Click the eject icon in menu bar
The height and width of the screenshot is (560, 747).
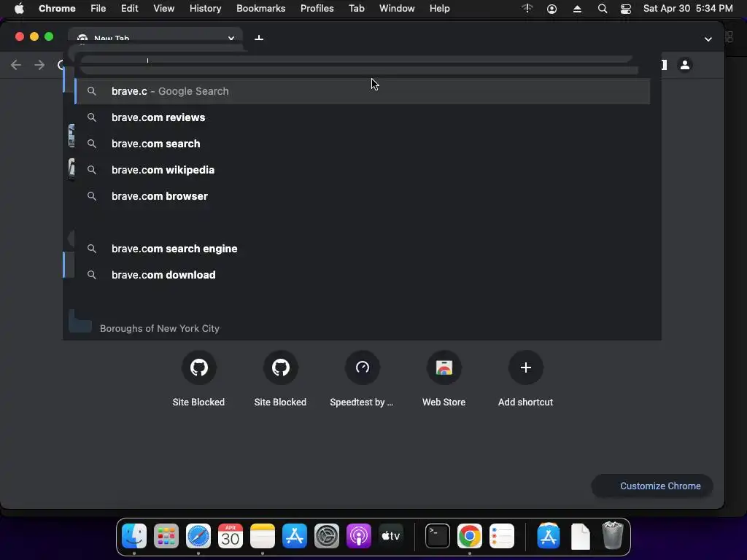(x=577, y=9)
